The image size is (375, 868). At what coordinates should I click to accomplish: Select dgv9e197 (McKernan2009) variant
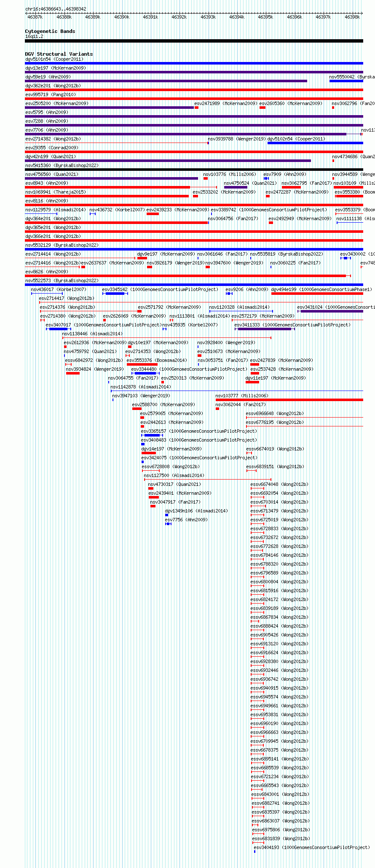[142, 258]
